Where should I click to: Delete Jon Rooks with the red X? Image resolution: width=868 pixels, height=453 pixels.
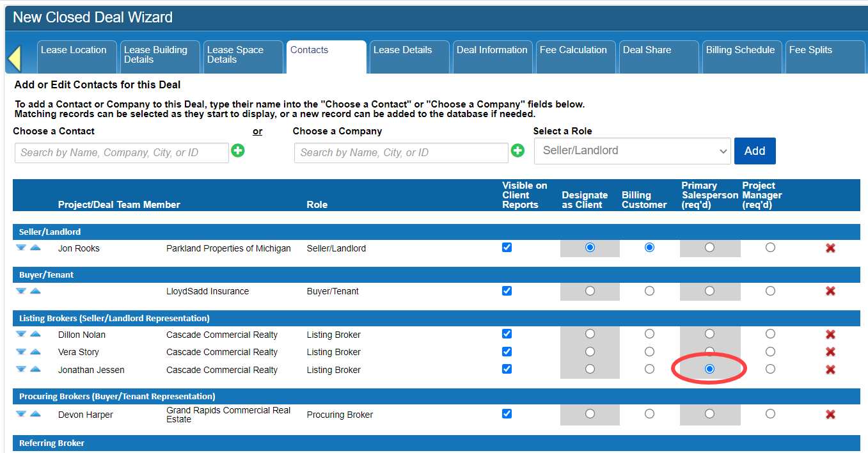click(830, 248)
